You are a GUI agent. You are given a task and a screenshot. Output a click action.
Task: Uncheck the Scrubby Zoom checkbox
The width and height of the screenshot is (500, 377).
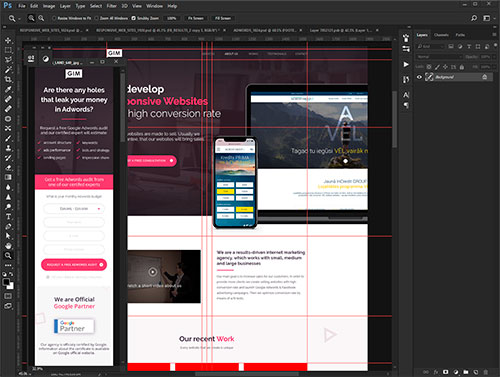[134, 18]
